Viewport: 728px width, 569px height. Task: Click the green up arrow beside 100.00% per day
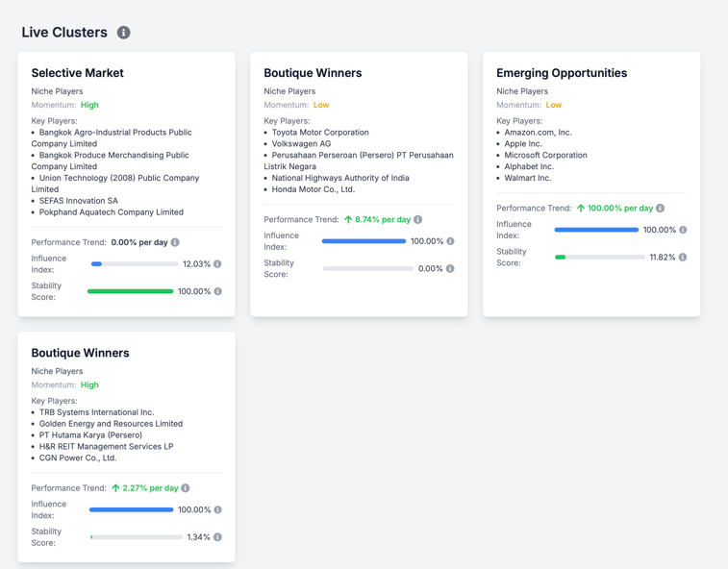[581, 208]
